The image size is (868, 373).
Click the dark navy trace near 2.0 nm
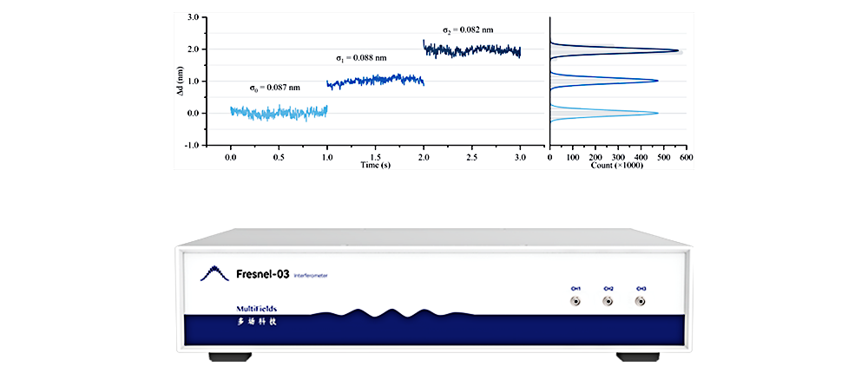point(473,51)
